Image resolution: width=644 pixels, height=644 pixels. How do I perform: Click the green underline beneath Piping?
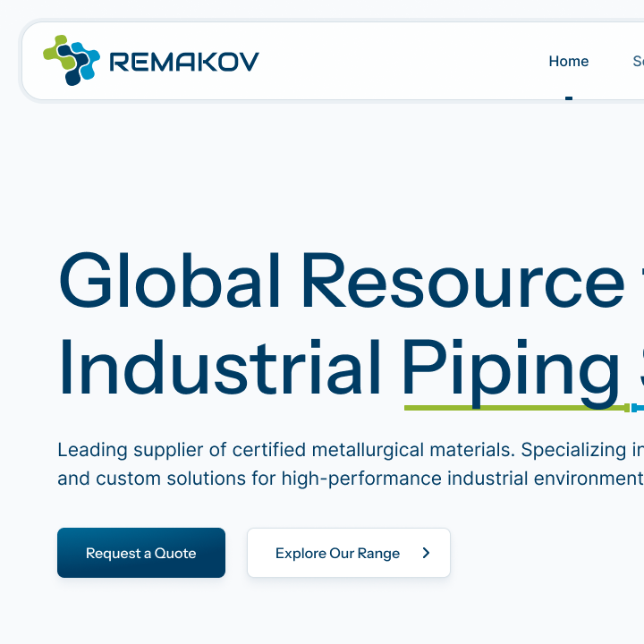(514, 408)
